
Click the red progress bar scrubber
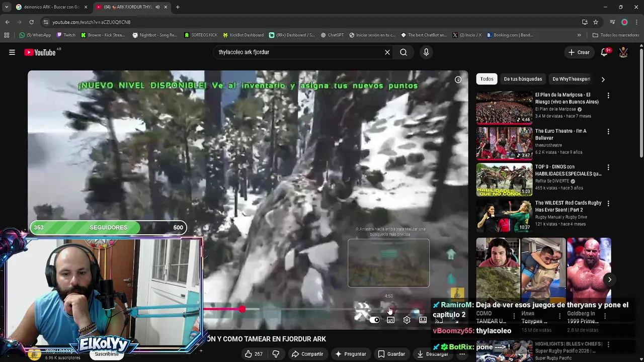(x=242, y=309)
